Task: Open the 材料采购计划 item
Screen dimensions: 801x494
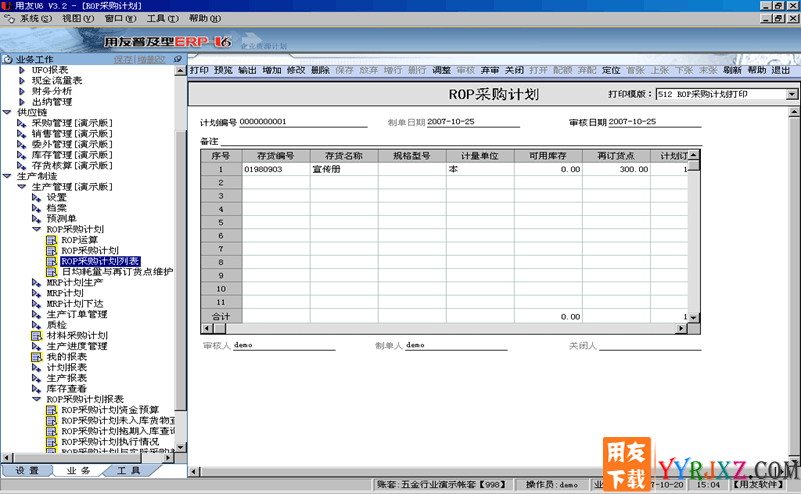Action: click(77, 336)
